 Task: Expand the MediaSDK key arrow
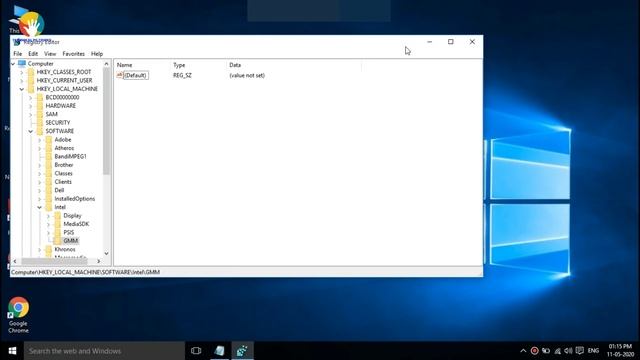(49, 224)
